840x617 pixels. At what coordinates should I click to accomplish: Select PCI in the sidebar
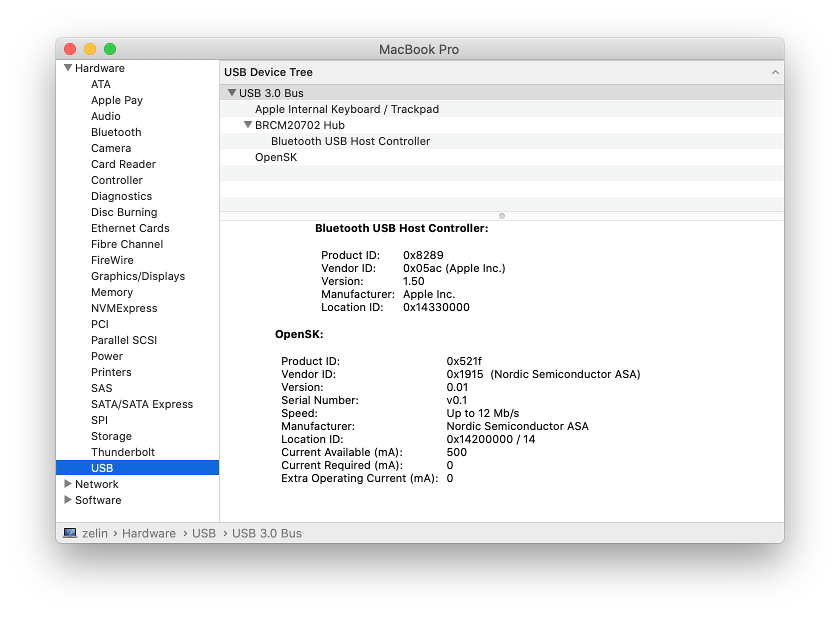click(x=99, y=324)
